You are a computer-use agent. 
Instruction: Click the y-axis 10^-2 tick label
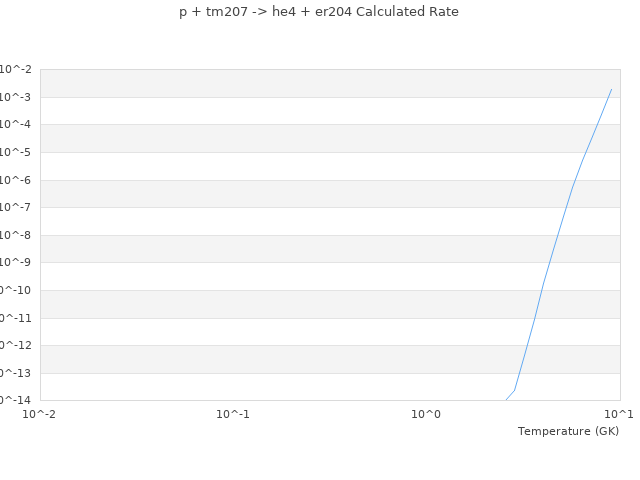pos(16,69)
